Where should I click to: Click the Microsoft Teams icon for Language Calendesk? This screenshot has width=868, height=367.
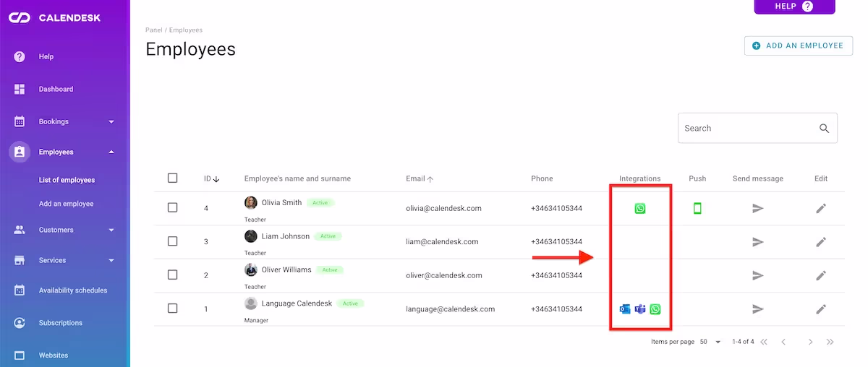pyautogui.click(x=640, y=309)
